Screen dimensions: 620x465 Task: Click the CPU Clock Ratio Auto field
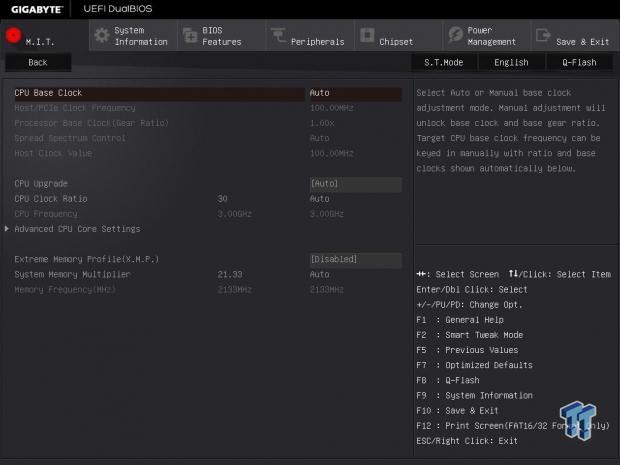(353, 199)
